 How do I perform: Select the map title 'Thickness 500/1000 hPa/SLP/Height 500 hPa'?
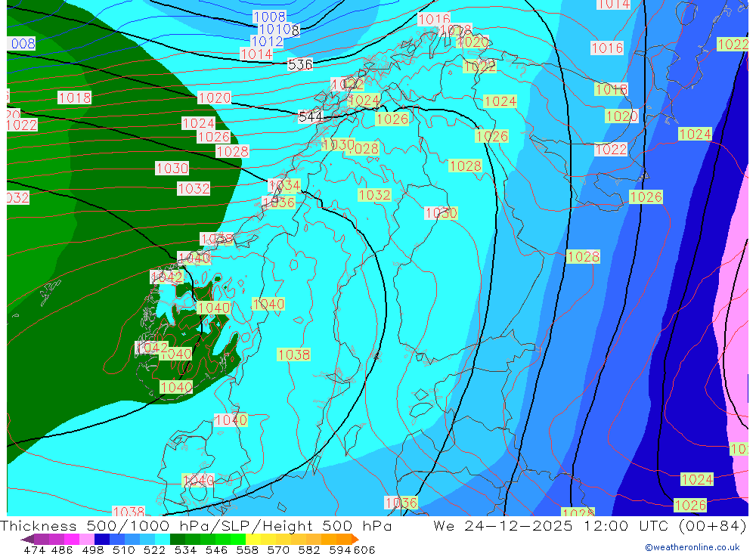pos(197,525)
